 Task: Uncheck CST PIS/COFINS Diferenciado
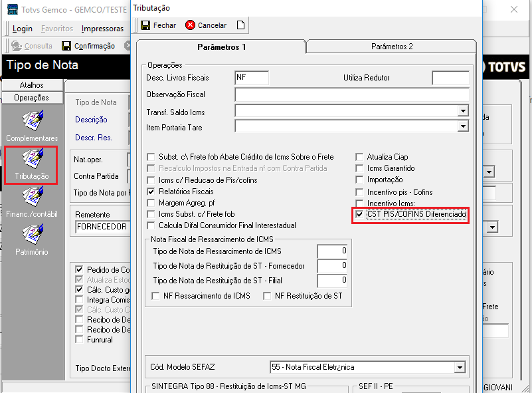pos(359,214)
